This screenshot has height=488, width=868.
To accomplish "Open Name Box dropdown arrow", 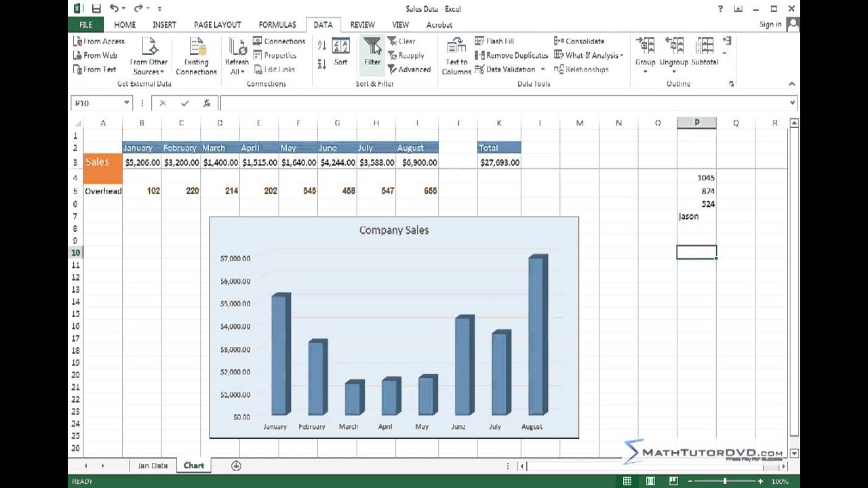I will coord(126,103).
